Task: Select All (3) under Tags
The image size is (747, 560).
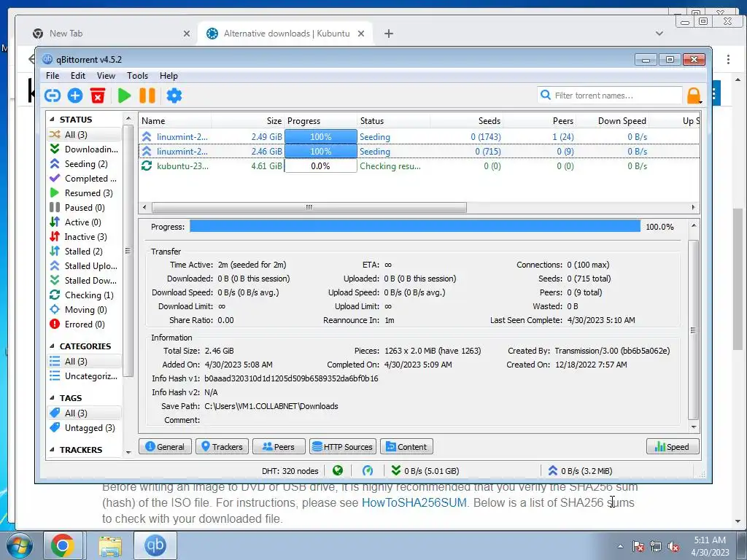Action: (x=85, y=413)
